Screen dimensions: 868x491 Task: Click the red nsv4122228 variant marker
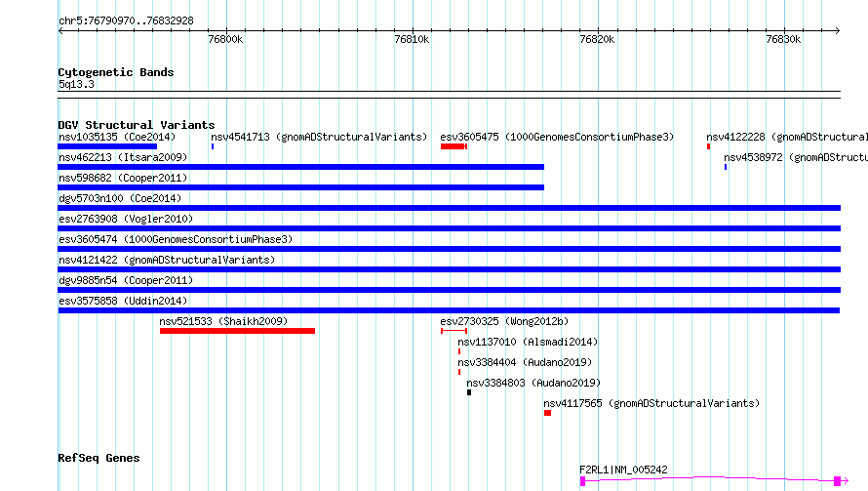click(x=709, y=146)
